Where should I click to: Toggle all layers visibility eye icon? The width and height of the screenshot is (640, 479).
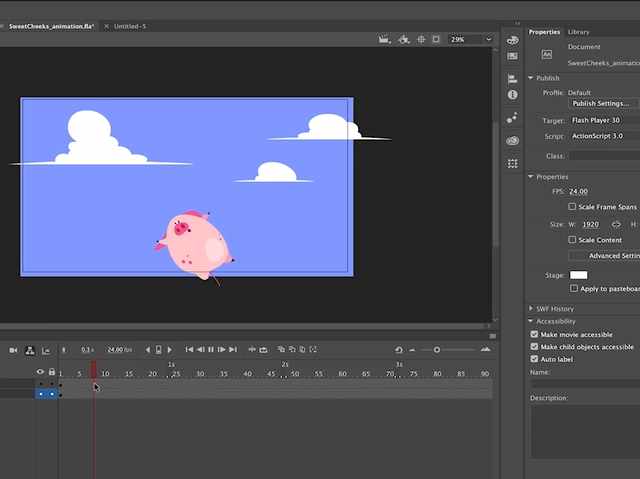40,372
